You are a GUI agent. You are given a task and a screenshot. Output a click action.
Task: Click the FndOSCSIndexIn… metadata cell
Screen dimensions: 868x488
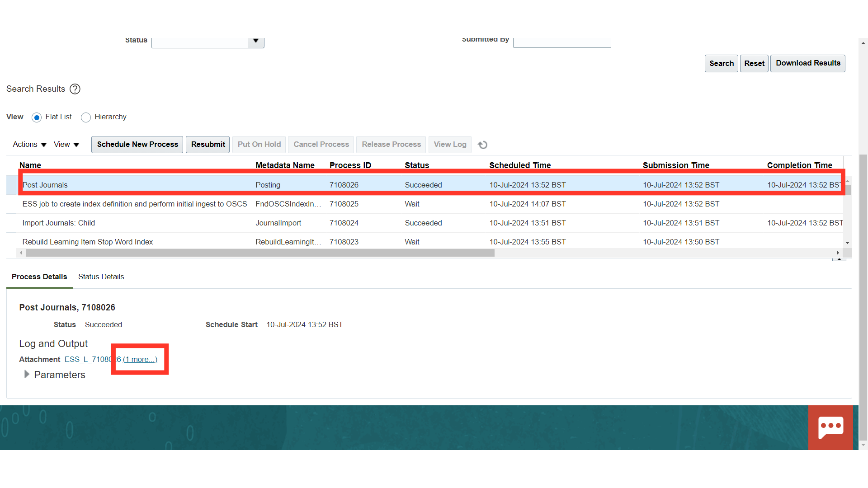[x=288, y=204]
